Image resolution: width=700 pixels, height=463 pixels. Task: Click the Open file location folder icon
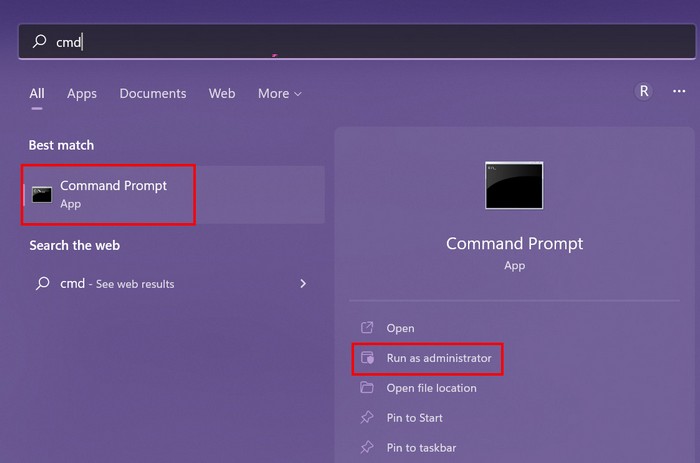click(x=367, y=387)
